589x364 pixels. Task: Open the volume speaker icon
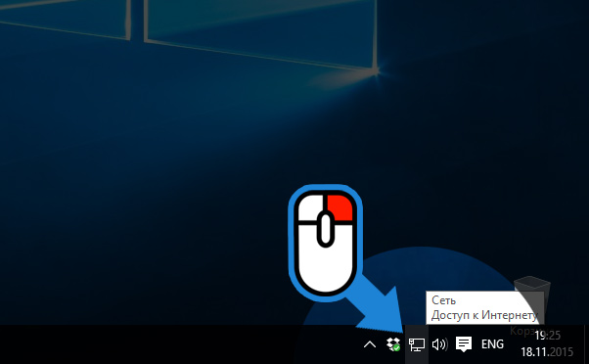[x=440, y=344]
